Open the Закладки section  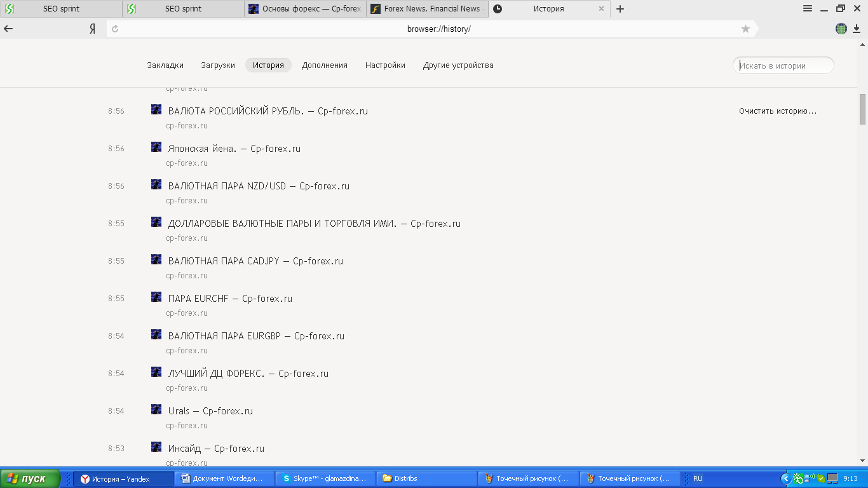point(165,65)
